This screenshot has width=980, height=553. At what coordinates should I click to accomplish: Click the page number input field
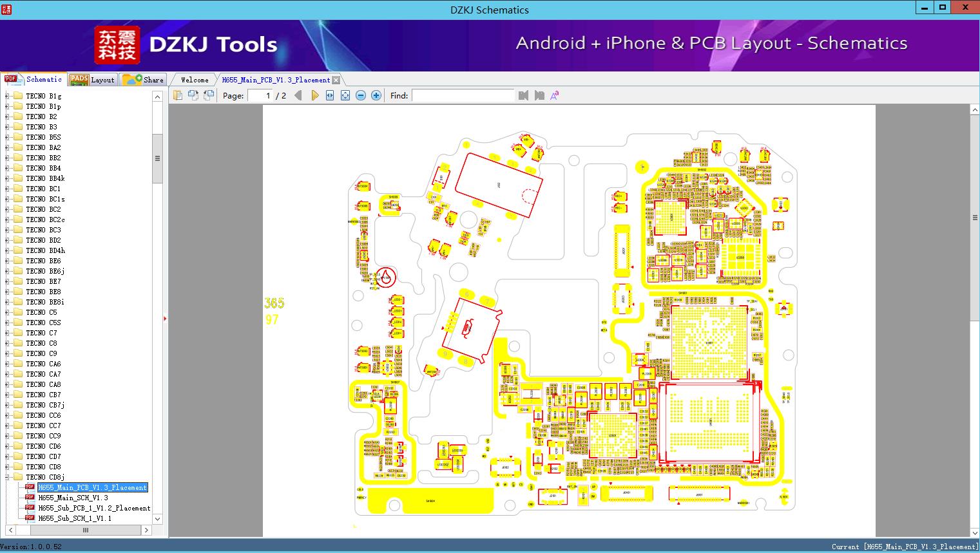tap(260, 95)
